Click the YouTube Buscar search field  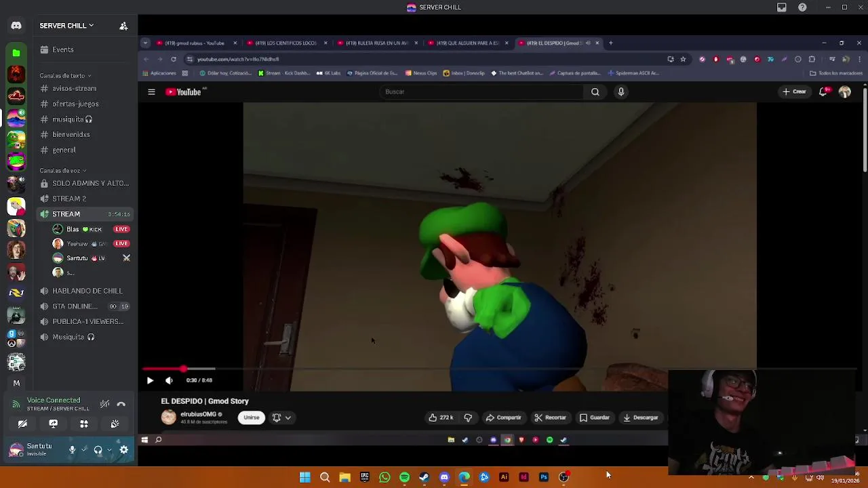tap(481, 92)
